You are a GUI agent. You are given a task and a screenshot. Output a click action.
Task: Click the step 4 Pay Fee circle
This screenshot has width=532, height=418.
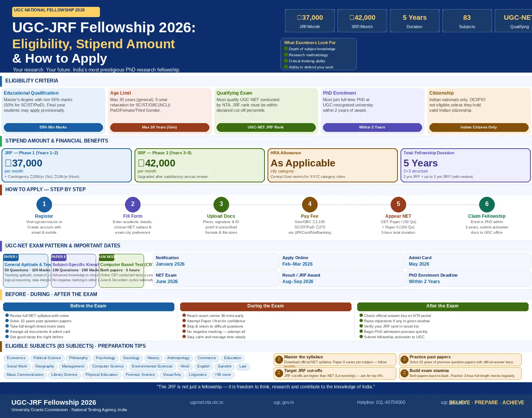[x=310, y=204]
